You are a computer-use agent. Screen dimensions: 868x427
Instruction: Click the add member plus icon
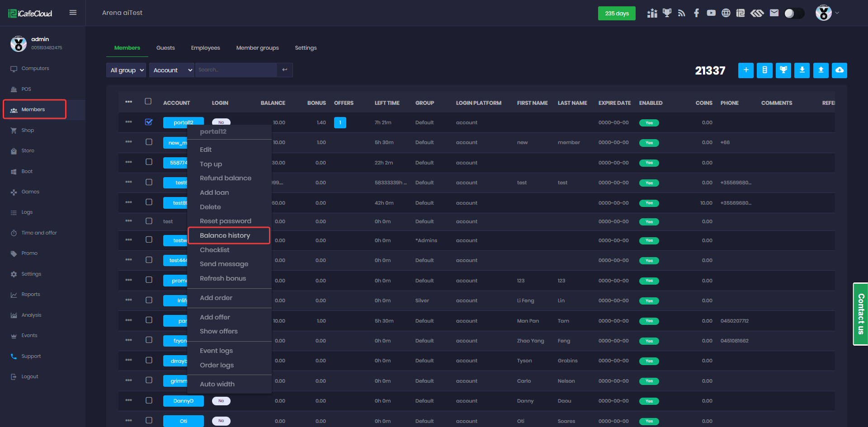click(746, 70)
